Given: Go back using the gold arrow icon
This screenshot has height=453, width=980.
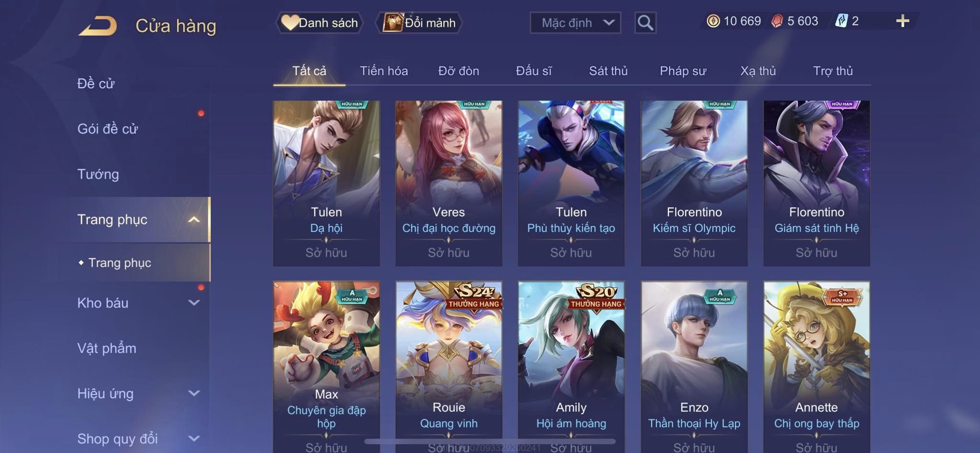Looking at the screenshot, I should (98, 26).
